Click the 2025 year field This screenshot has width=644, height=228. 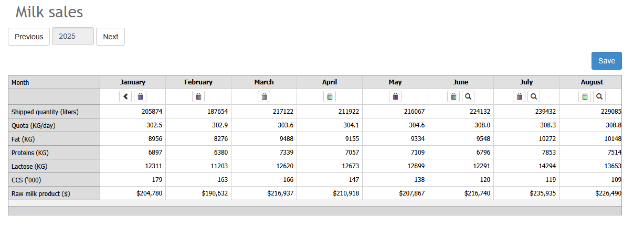pyautogui.click(x=73, y=36)
